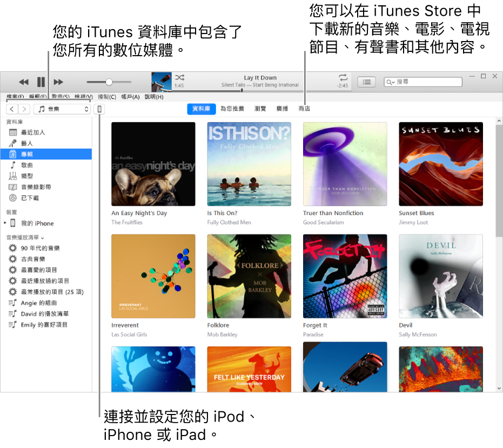Switch to the 為您推薦 tab

(232, 109)
